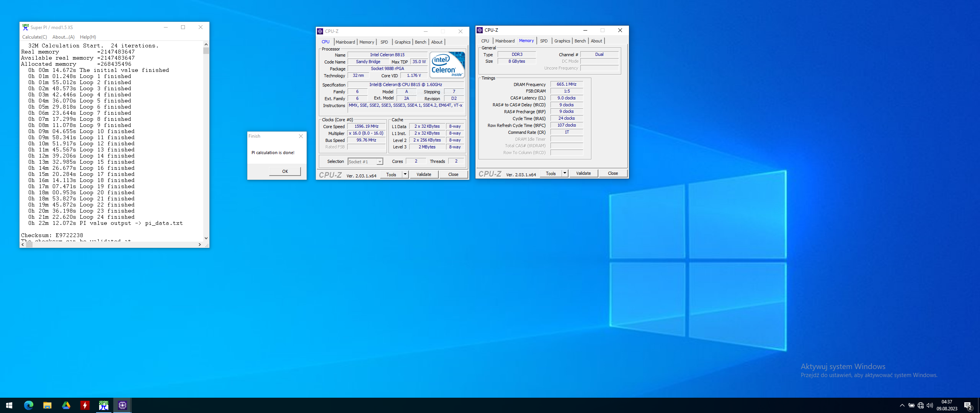Screen dimensions: 980x413
Task: Switch to CPU-Z taskbar icon
Action: click(122, 405)
